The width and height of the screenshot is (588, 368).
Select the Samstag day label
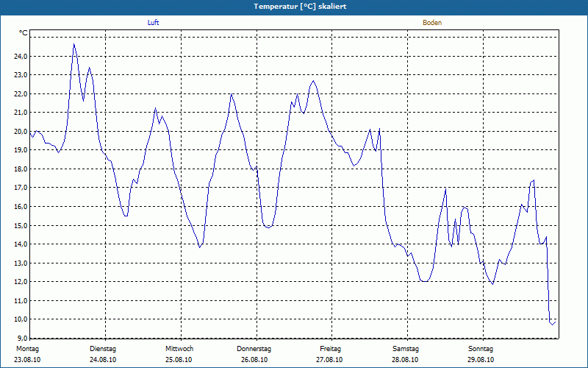tap(406, 349)
